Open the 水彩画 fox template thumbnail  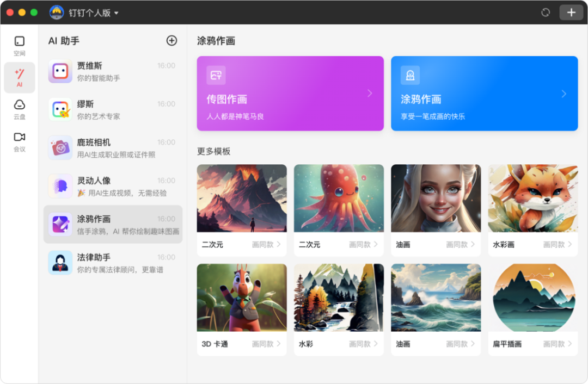point(532,198)
